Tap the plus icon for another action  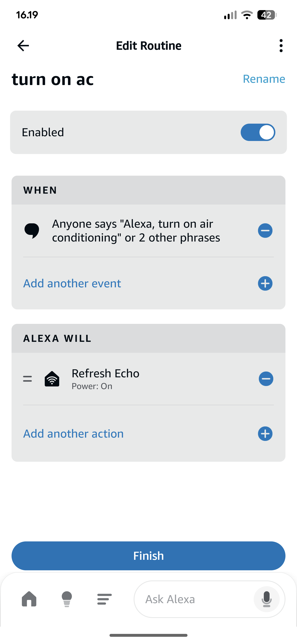point(265,434)
